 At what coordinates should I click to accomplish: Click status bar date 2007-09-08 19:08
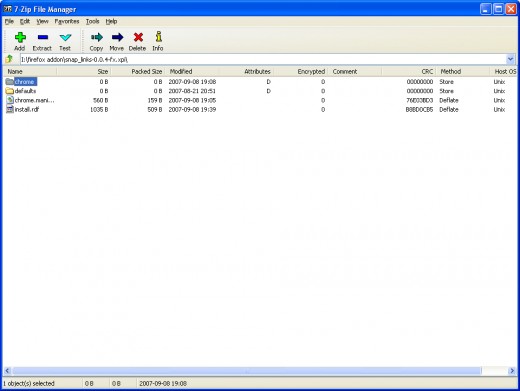163,383
